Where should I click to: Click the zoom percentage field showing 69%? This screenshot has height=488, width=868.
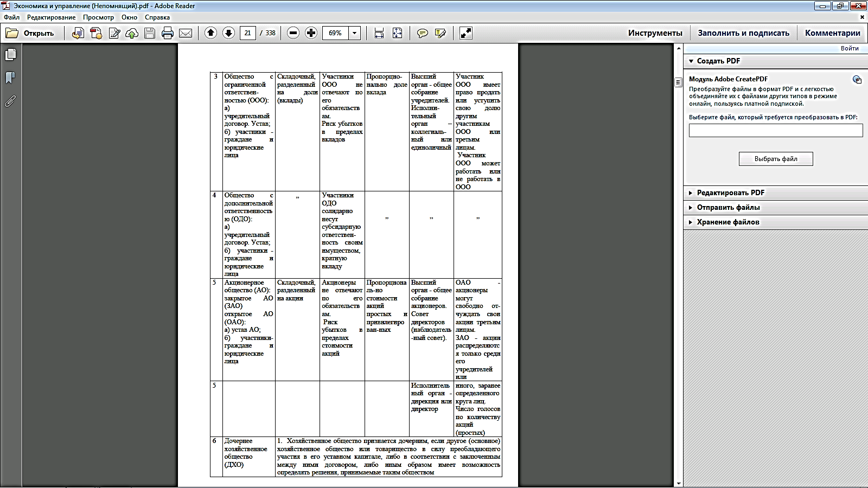(x=335, y=33)
